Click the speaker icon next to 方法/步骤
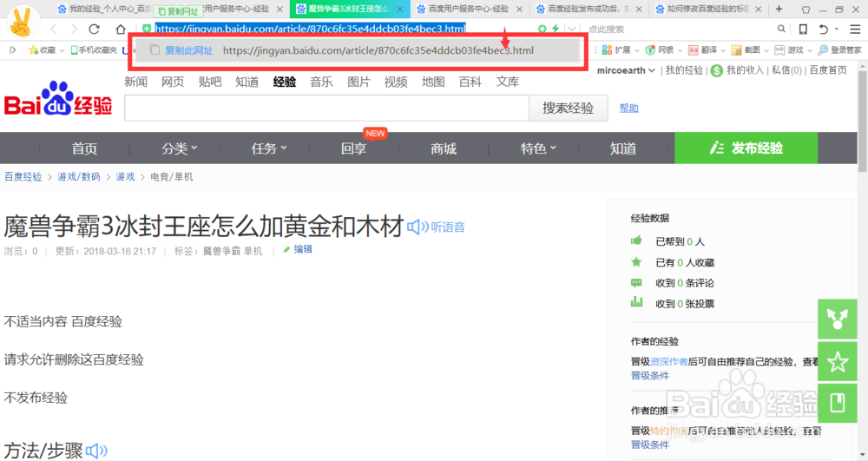Viewport: 868px width, 461px height. (x=96, y=451)
